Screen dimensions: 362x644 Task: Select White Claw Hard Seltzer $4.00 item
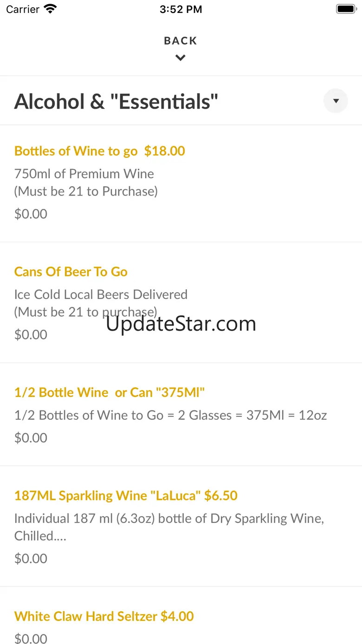(x=104, y=616)
